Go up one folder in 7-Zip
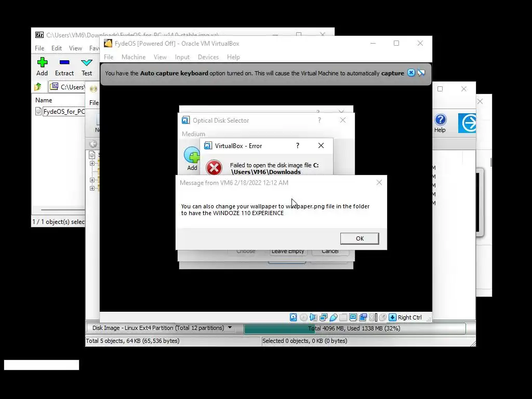532x399 pixels. click(x=37, y=87)
